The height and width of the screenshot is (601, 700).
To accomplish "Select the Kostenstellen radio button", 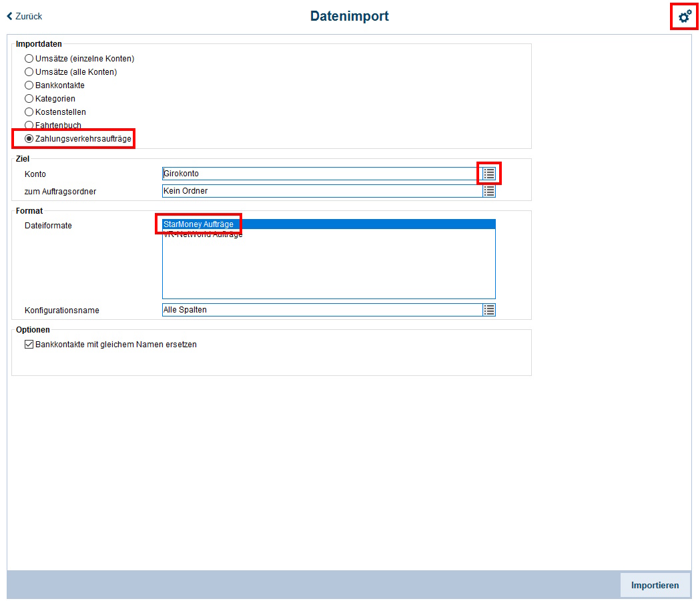I will (29, 112).
